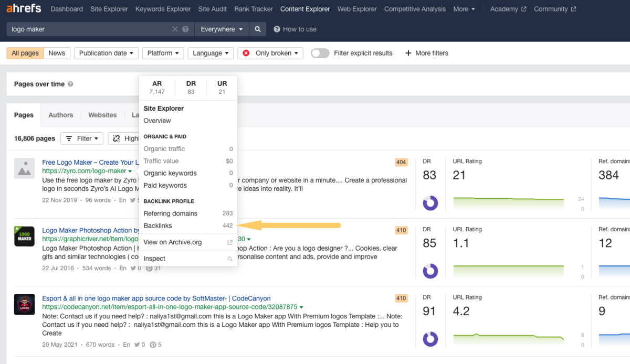This screenshot has width=630, height=364.
Task: Switch to Authors tab
Action: (61, 115)
